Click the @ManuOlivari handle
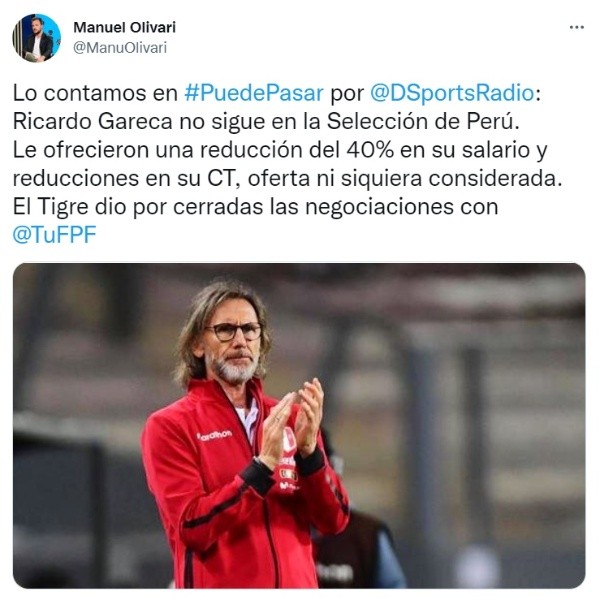 pyautogui.click(x=120, y=48)
